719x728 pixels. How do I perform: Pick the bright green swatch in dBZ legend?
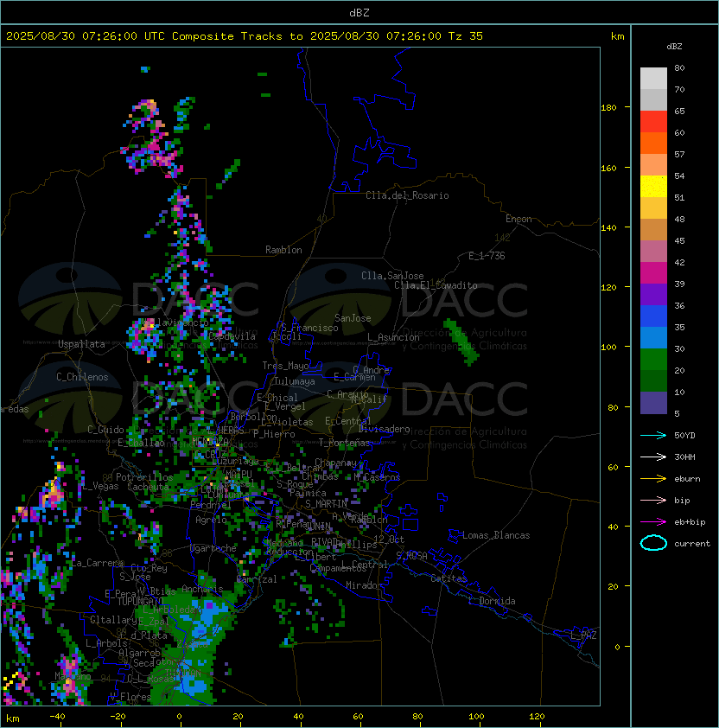coord(653,360)
